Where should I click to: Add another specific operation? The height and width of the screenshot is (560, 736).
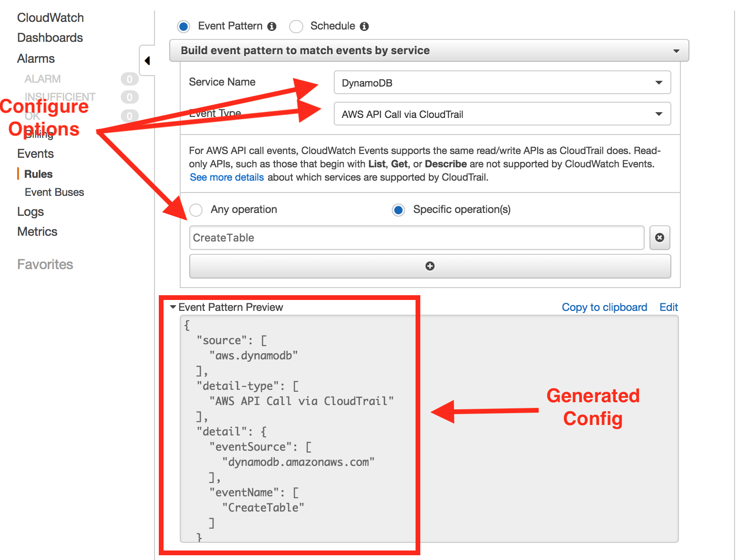click(429, 266)
